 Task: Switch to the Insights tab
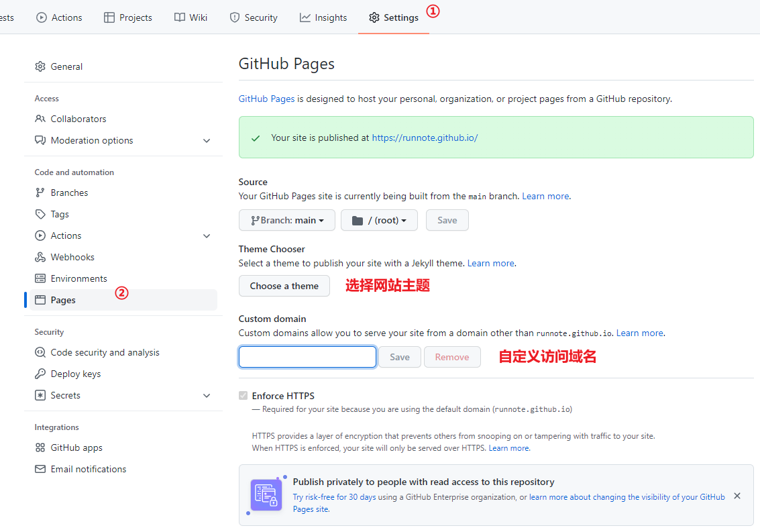[323, 17]
